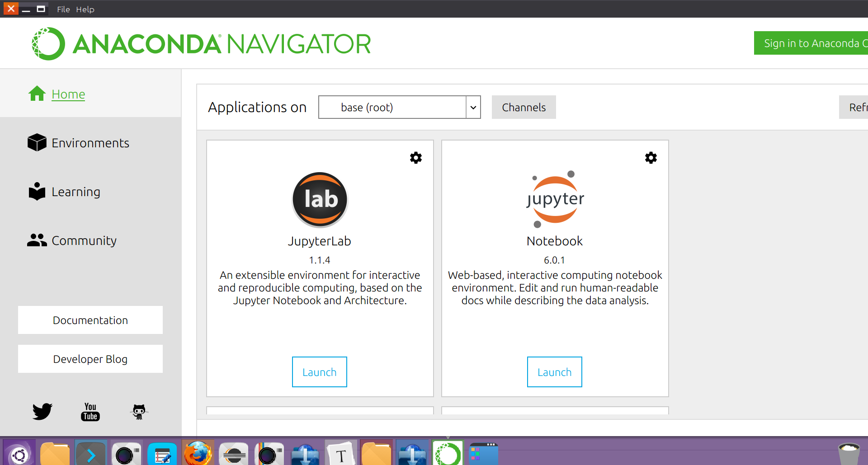
Task: Open Notebook settings gear
Action: [x=651, y=158]
